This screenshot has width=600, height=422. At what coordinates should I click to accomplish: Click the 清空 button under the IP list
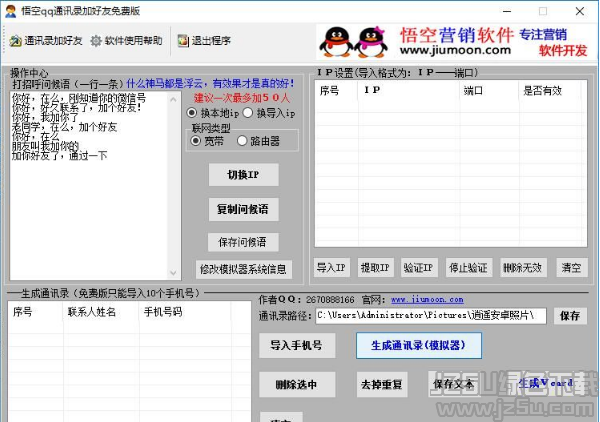click(x=571, y=267)
